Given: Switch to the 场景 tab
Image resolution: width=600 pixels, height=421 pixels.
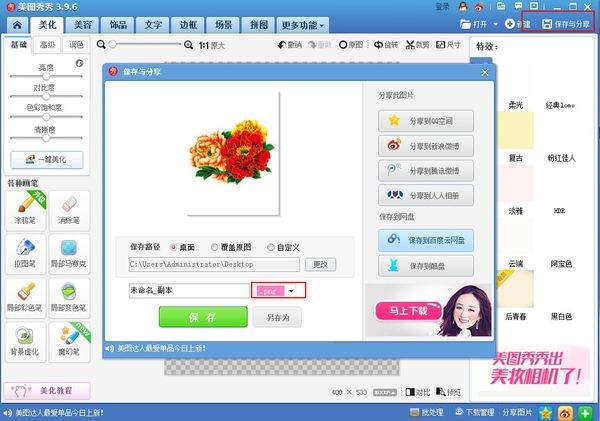Looking at the screenshot, I should click(x=223, y=25).
